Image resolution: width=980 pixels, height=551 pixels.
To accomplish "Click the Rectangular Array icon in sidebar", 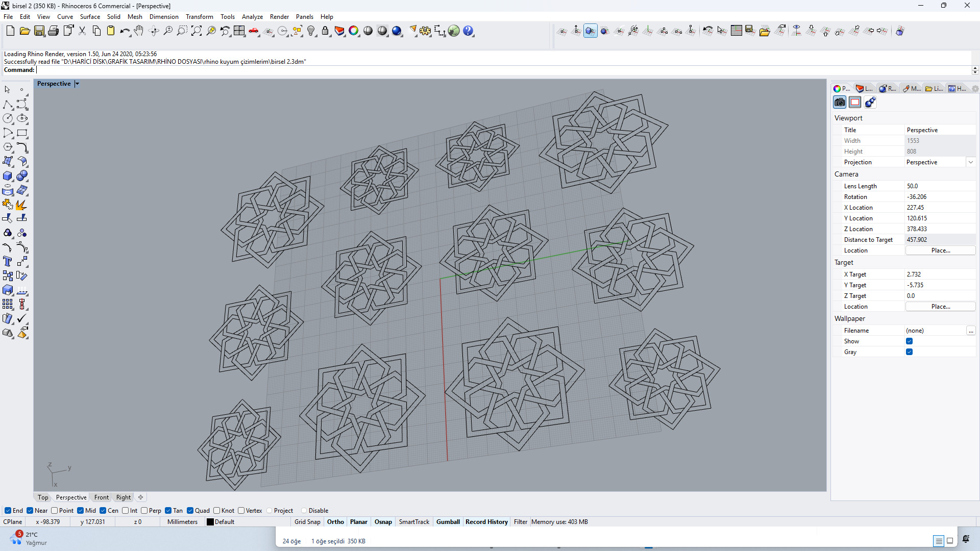I will pyautogui.click(x=8, y=305).
